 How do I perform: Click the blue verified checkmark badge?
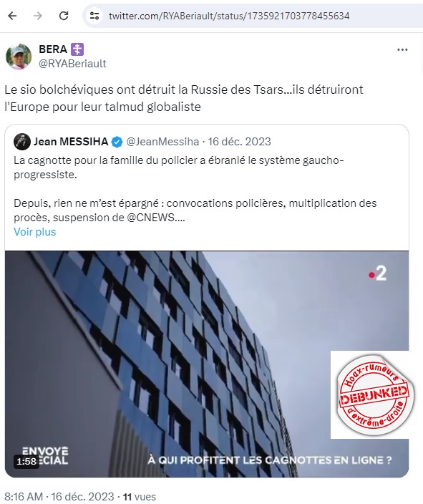click(x=117, y=142)
